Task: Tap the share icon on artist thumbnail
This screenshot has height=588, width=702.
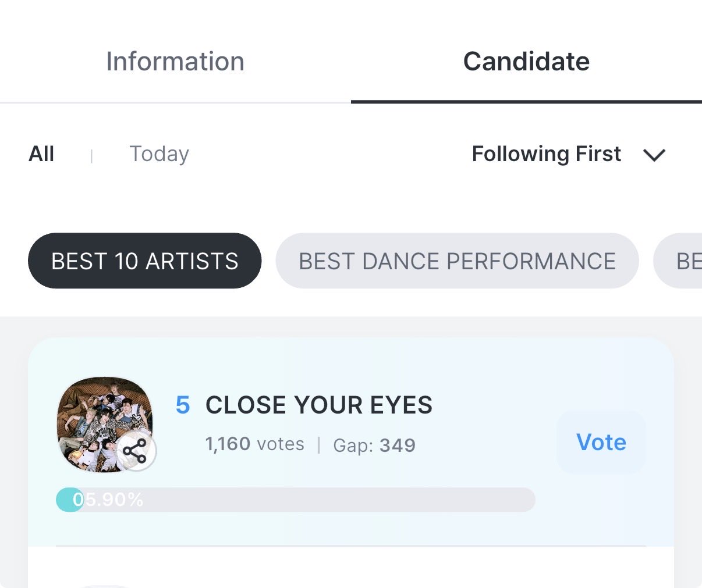Action: (135, 451)
